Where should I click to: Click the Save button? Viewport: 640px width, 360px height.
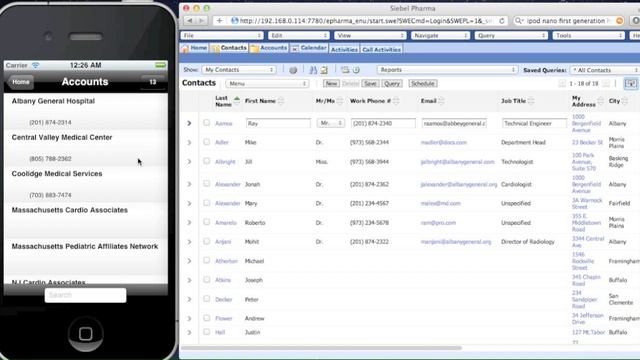coord(370,84)
